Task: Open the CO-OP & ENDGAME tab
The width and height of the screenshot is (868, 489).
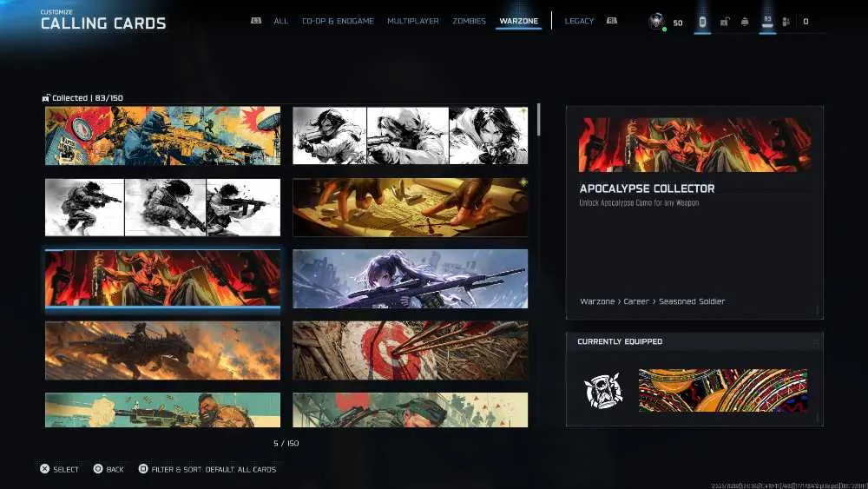Action: 338,21
